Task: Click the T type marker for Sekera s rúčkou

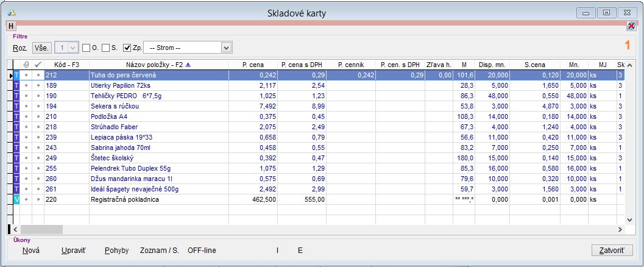Action: tap(16, 106)
